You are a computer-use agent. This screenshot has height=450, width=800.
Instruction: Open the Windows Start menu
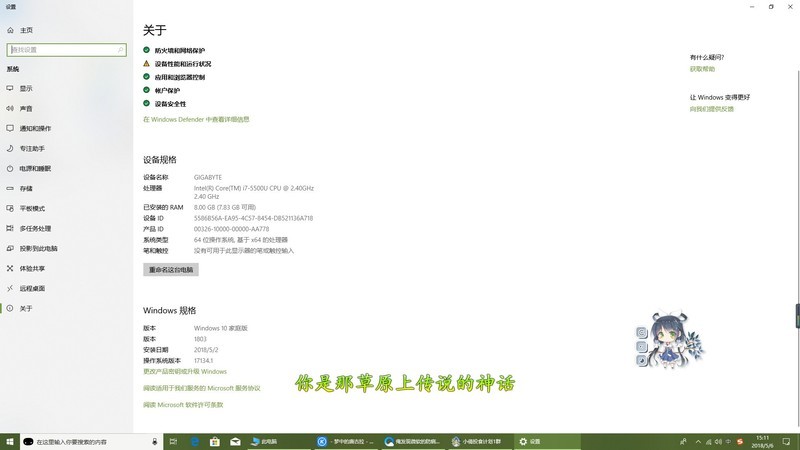point(10,441)
